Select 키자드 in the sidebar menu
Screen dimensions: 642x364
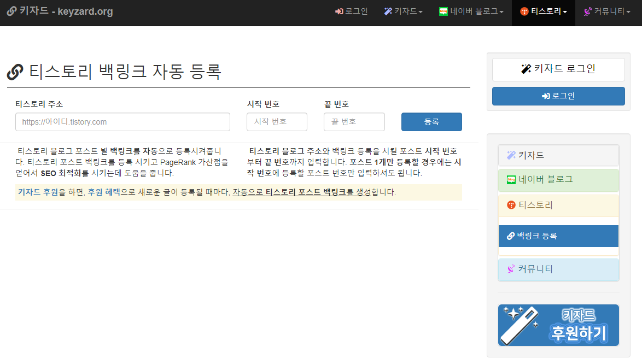[x=558, y=155]
